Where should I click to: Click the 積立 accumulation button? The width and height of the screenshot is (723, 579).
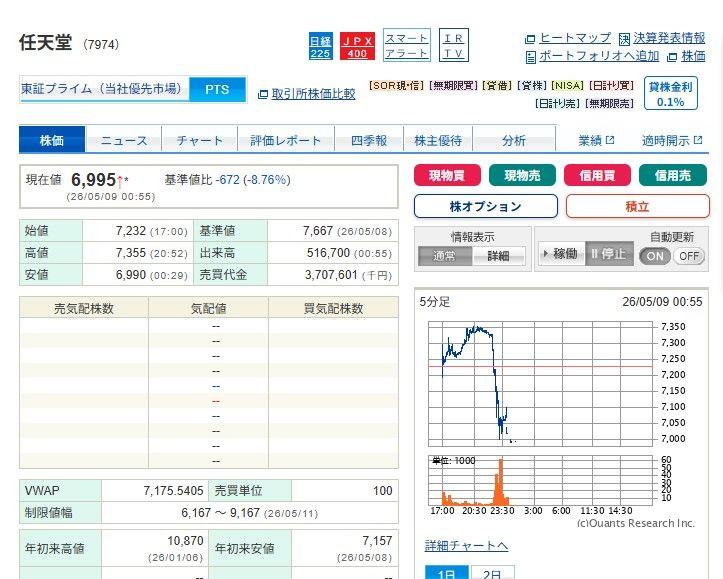[x=637, y=206]
